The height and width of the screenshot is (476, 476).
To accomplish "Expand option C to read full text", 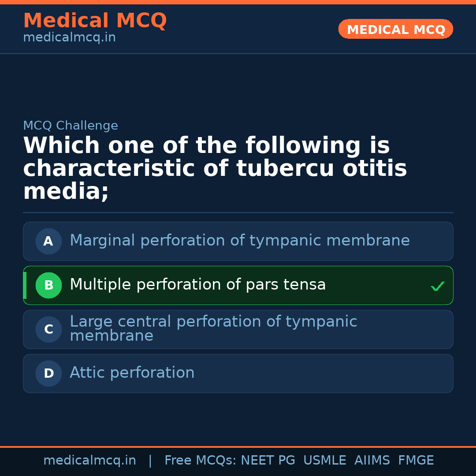I will [238, 329].
